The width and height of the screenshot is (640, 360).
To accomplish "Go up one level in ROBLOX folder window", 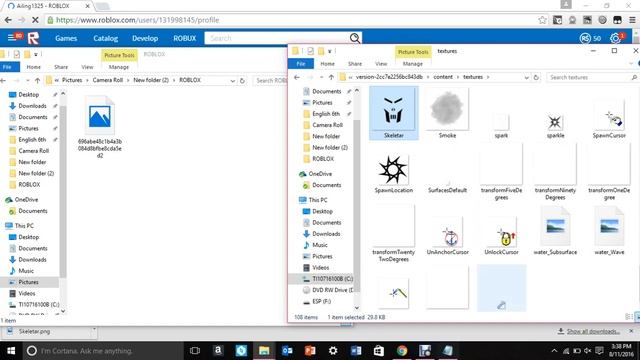I will [x=38, y=80].
